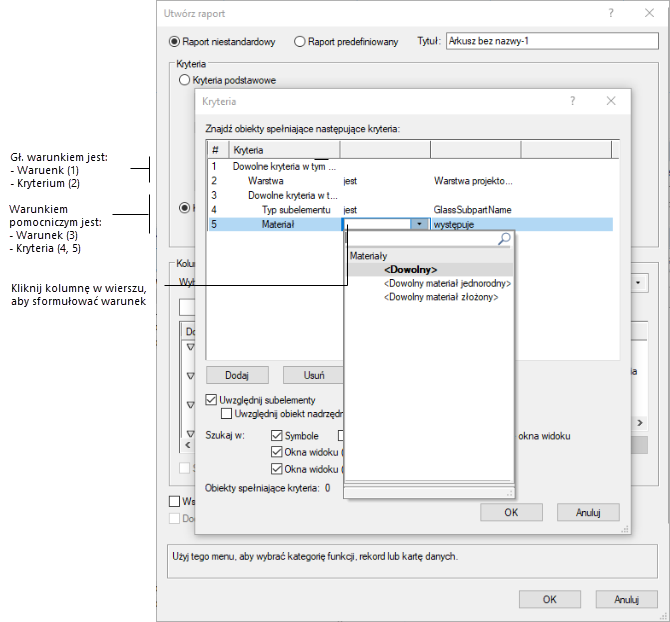Select <Dowolny materiał złożony> from the list
The height and width of the screenshot is (622, 670).
click(x=440, y=299)
